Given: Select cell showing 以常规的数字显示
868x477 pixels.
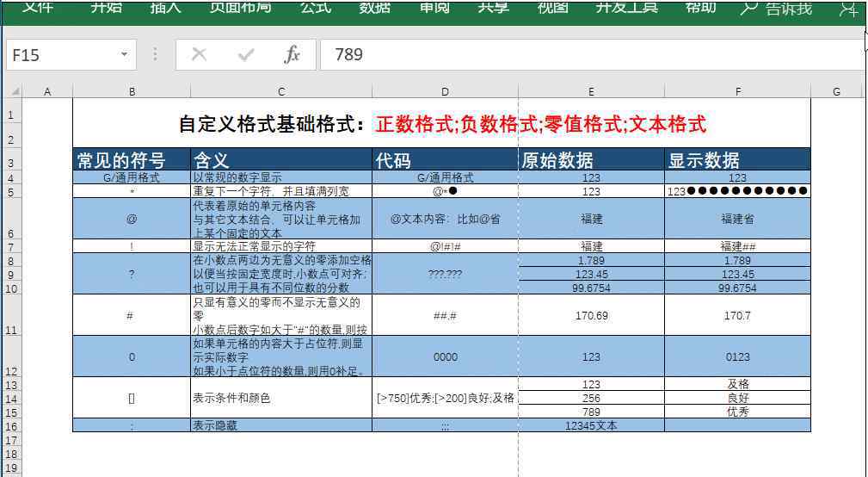Looking at the screenshot, I should [281, 177].
